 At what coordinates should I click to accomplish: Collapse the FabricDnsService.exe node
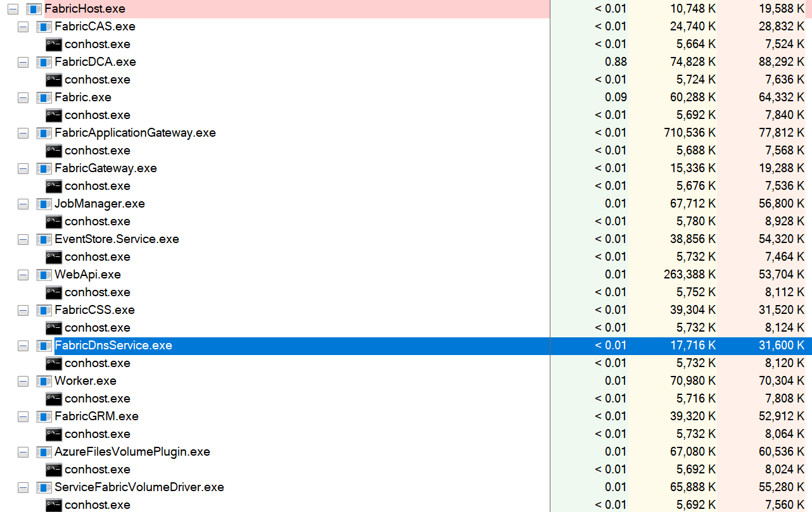tap(23, 346)
